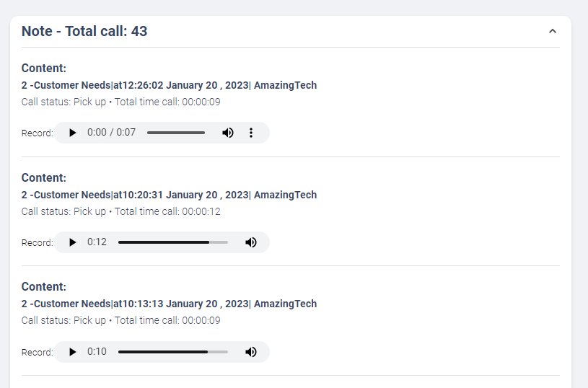The height and width of the screenshot is (388, 588).
Task: Click the first Content label
Action: (44, 69)
